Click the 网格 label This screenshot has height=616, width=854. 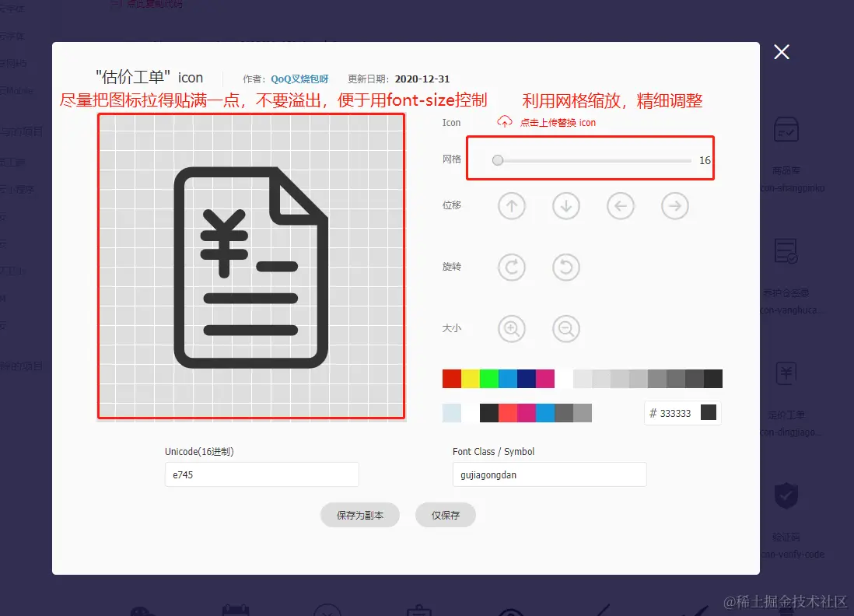click(452, 159)
